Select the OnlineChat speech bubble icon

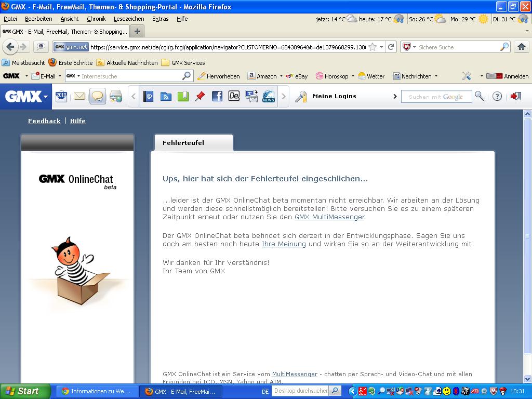(97, 96)
